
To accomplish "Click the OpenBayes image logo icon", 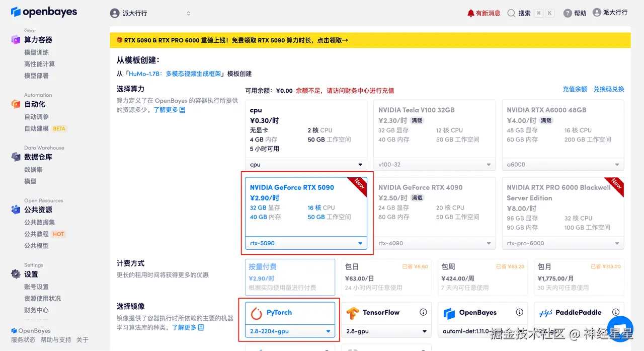I will pyautogui.click(x=449, y=313).
